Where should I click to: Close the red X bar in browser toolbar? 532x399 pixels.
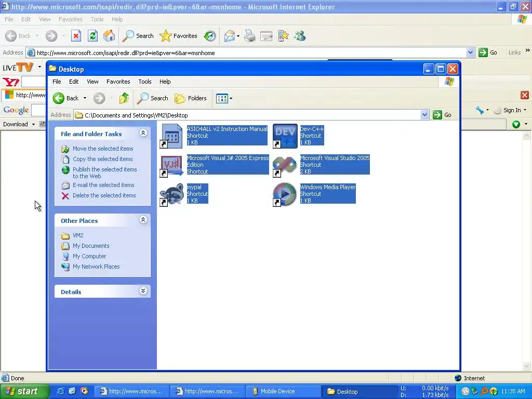click(525, 96)
